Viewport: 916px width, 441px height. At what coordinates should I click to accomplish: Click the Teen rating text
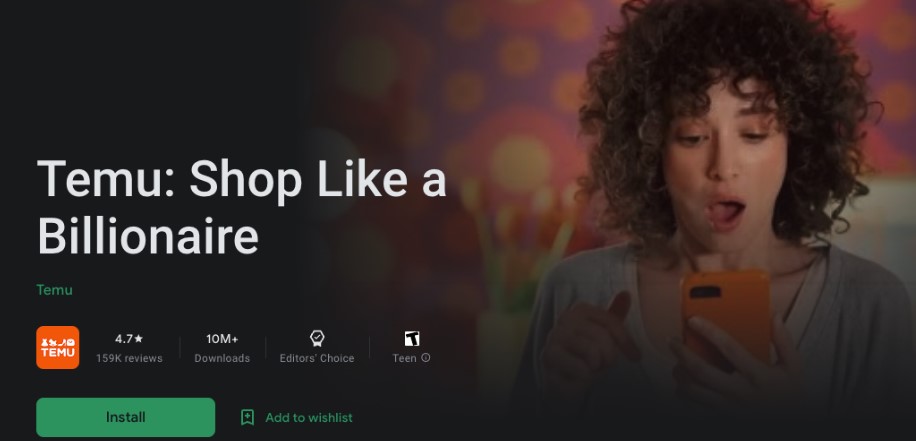pyautogui.click(x=404, y=359)
